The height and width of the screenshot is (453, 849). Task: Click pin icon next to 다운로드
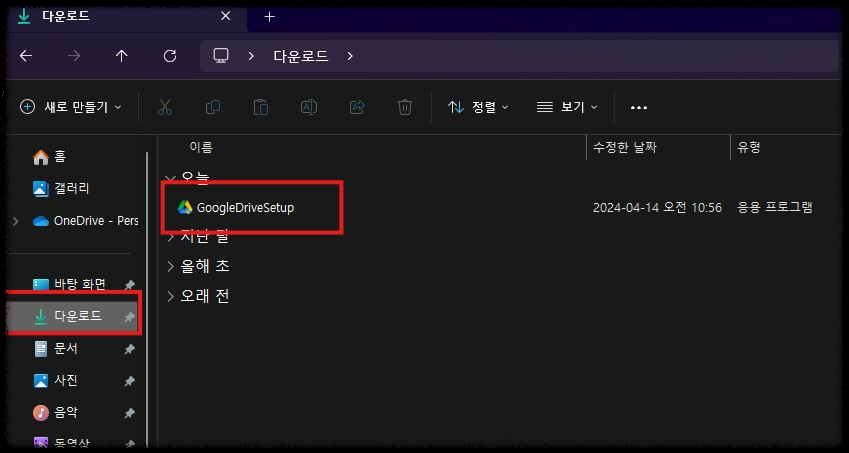[x=129, y=317]
